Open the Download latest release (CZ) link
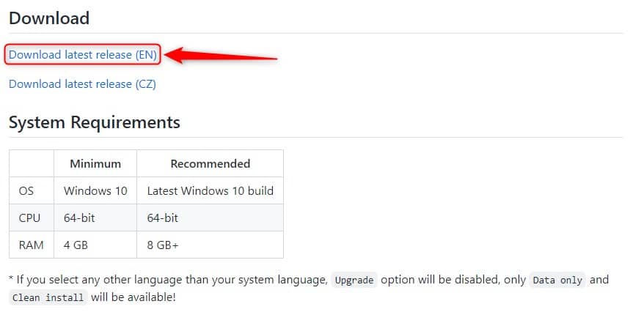Image resolution: width=644 pixels, height=312 pixels. coord(82,84)
